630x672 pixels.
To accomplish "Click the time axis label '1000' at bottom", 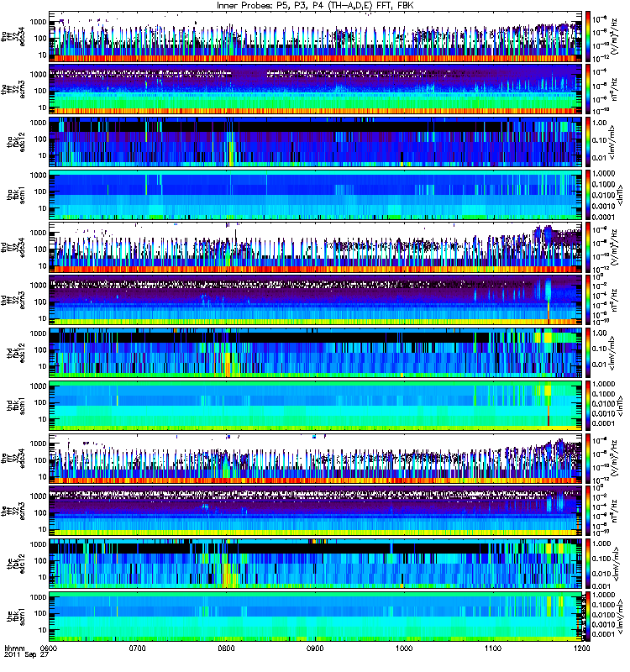I will 404,648.
